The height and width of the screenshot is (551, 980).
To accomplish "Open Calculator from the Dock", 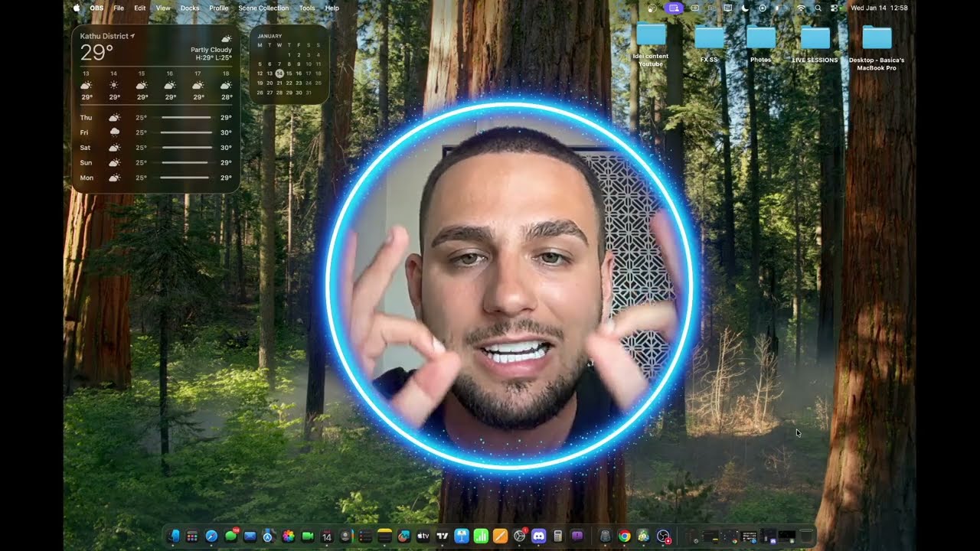I will tap(557, 536).
